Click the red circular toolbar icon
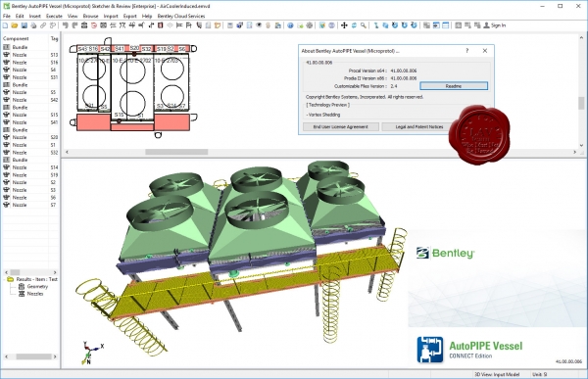Viewport: 588px width, 379px height. 94,25
